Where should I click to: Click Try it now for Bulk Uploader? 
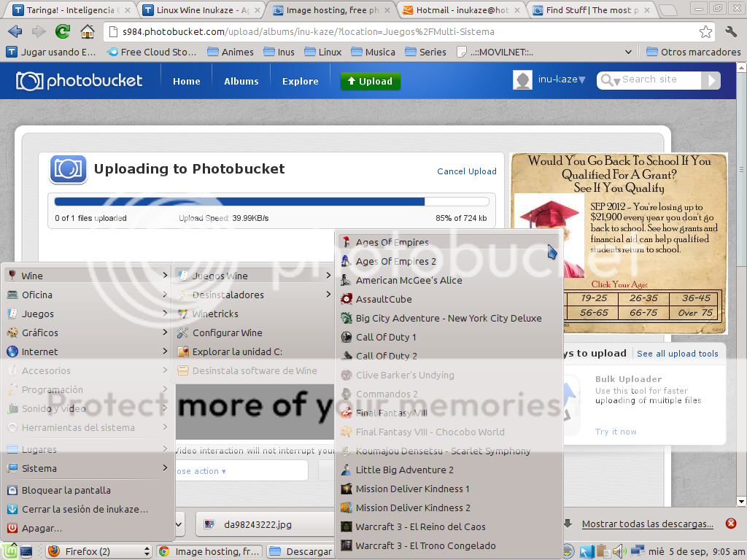pos(616,432)
